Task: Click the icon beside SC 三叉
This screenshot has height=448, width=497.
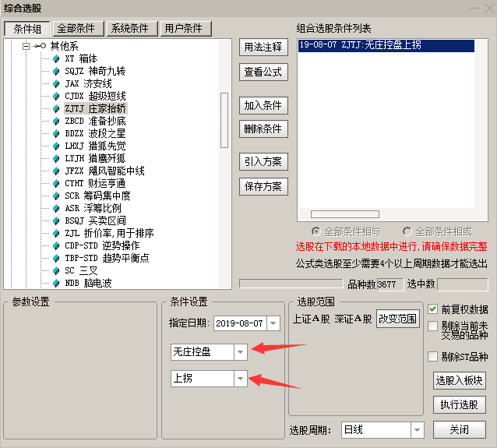Action: (56, 271)
